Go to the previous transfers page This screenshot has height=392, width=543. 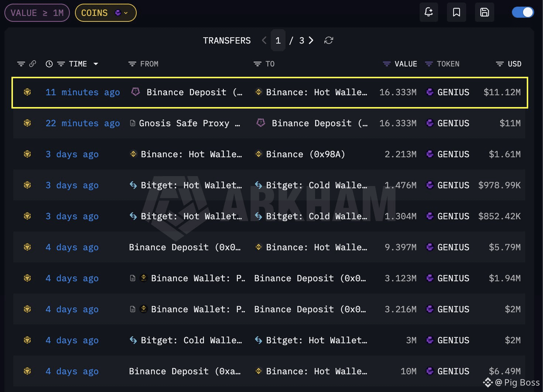(264, 40)
